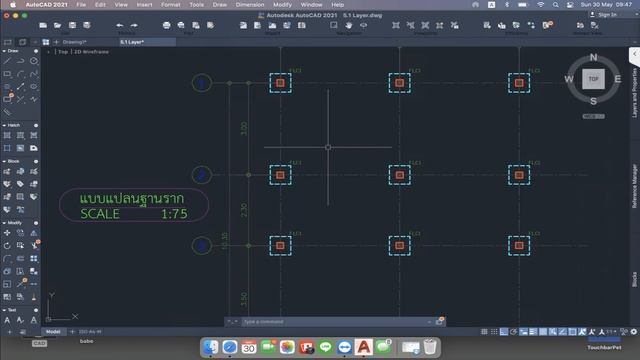
Task: Collapse the Hatch tool group
Action: coord(4,125)
